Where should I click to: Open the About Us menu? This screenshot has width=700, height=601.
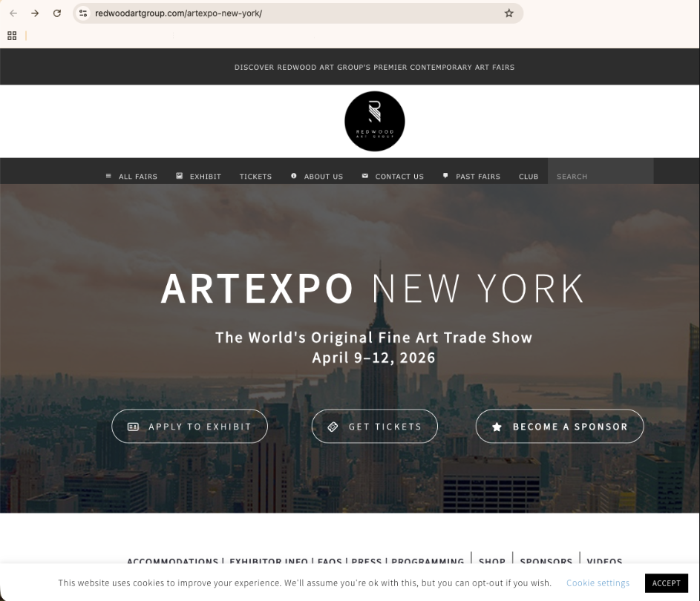click(x=317, y=177)
